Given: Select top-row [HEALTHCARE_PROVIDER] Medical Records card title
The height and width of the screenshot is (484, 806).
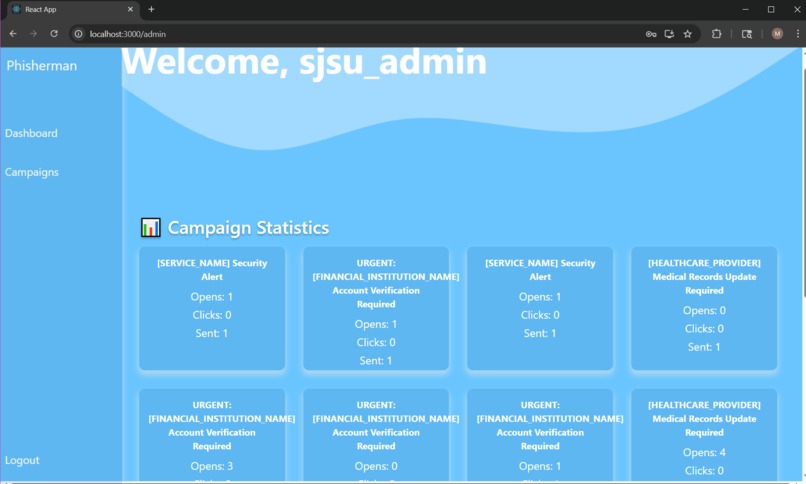Looking at the screenshot, I should (x=704, y=276).
